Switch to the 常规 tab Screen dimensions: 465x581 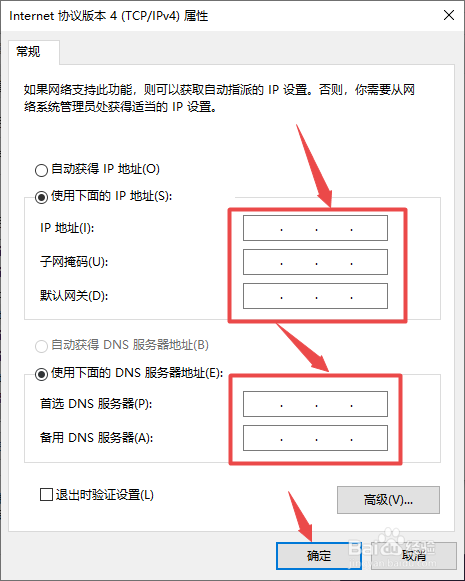click(28, 52)
